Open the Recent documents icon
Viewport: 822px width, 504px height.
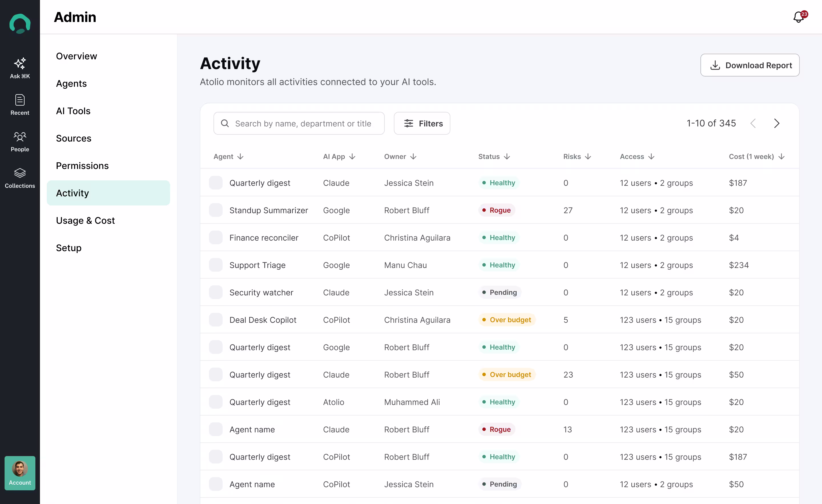pos(20,100)
